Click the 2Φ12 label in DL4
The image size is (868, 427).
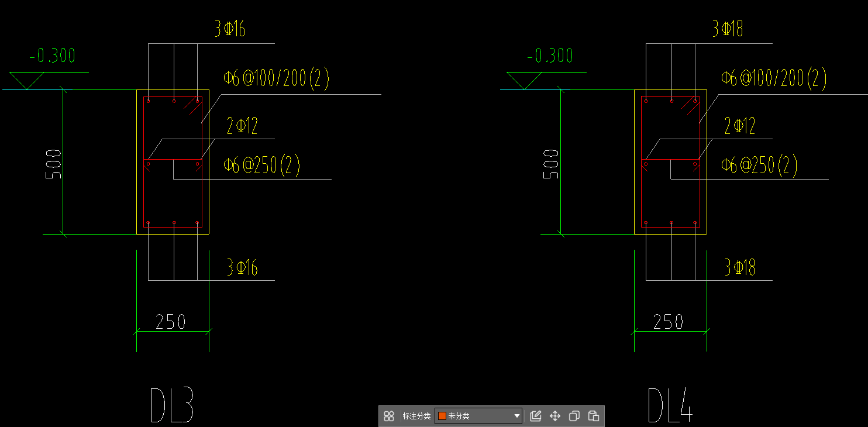tap(740, 126)
